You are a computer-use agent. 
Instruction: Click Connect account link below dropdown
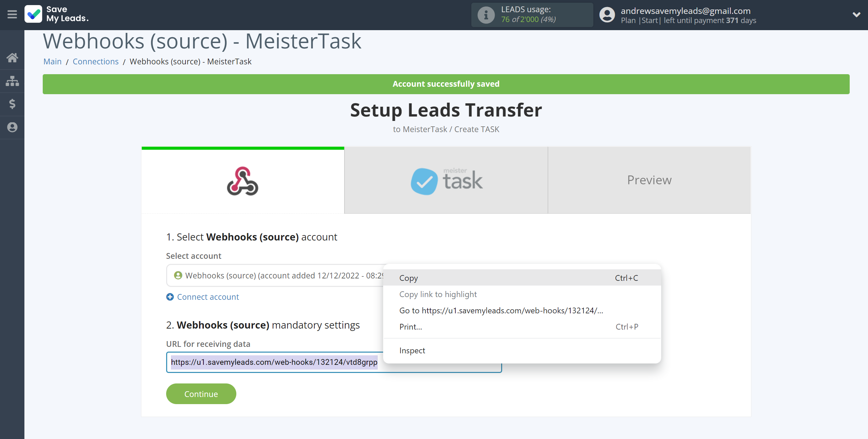205,296
